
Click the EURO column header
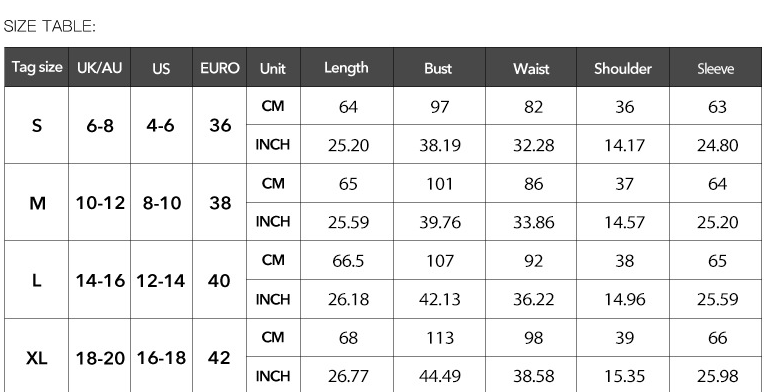tap(220, 67)
